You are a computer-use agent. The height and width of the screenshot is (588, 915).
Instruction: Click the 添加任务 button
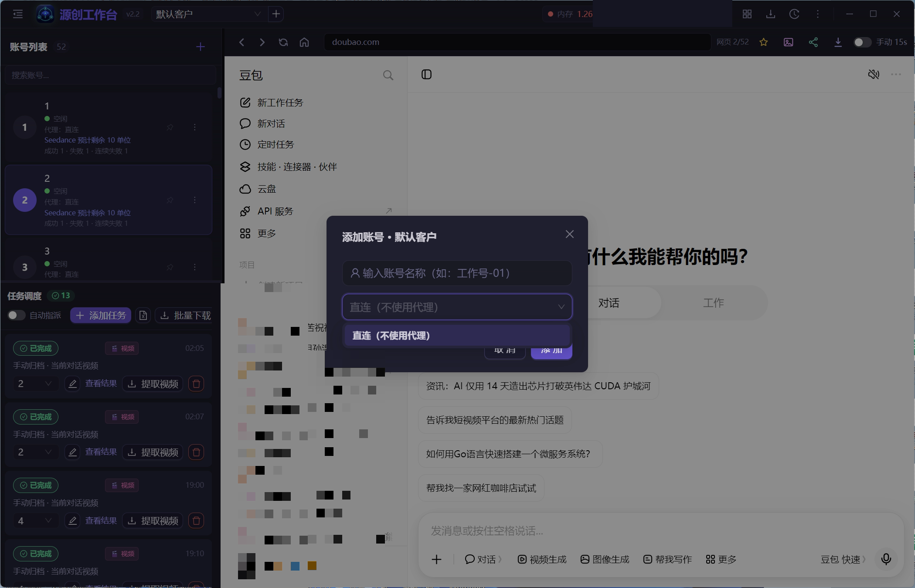[x=101, y=316]
